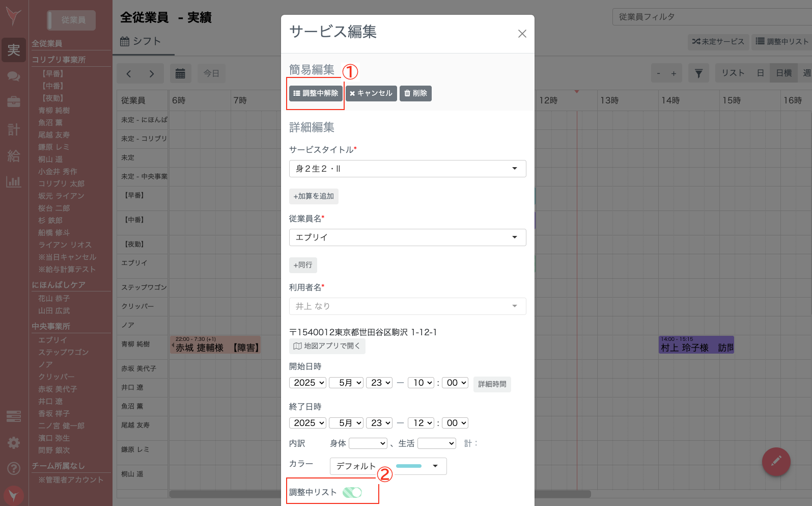Open start hour 10 dropdown

[421, 383]
